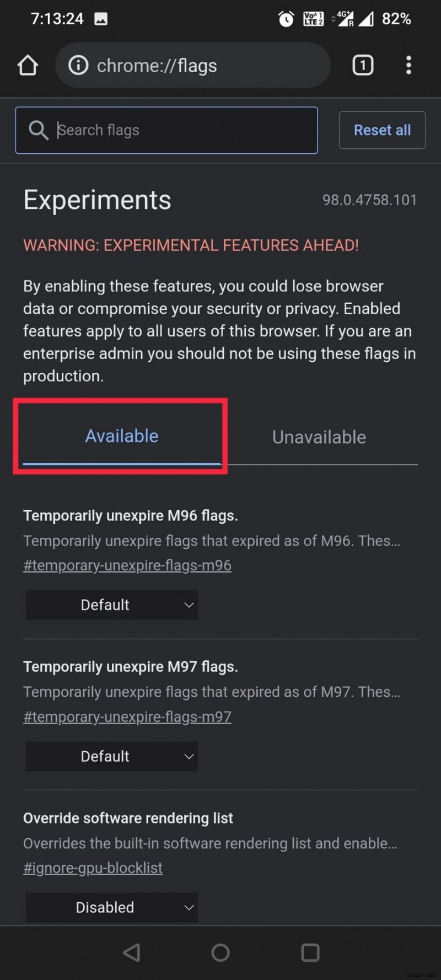Open the Default dropdown for M96 flags
The width and height of the screenshot is (441, 980).
tap(111, 604)
